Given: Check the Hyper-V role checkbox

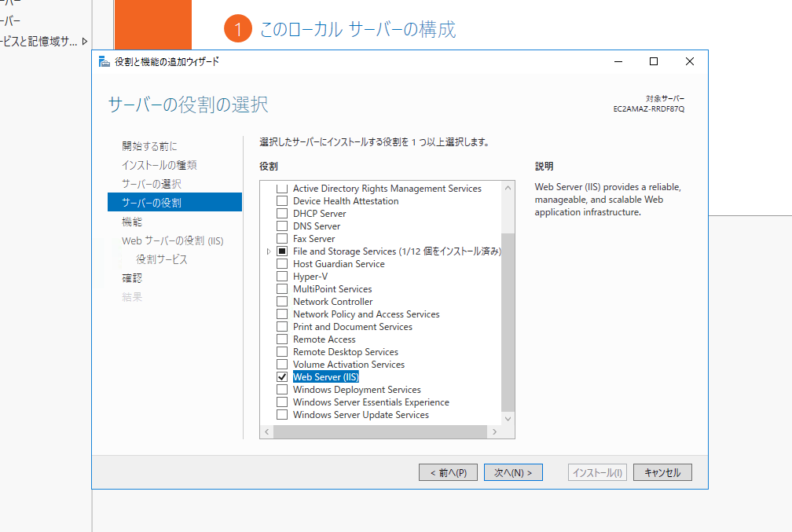Looking at the screenshot, I should point(282,277).
